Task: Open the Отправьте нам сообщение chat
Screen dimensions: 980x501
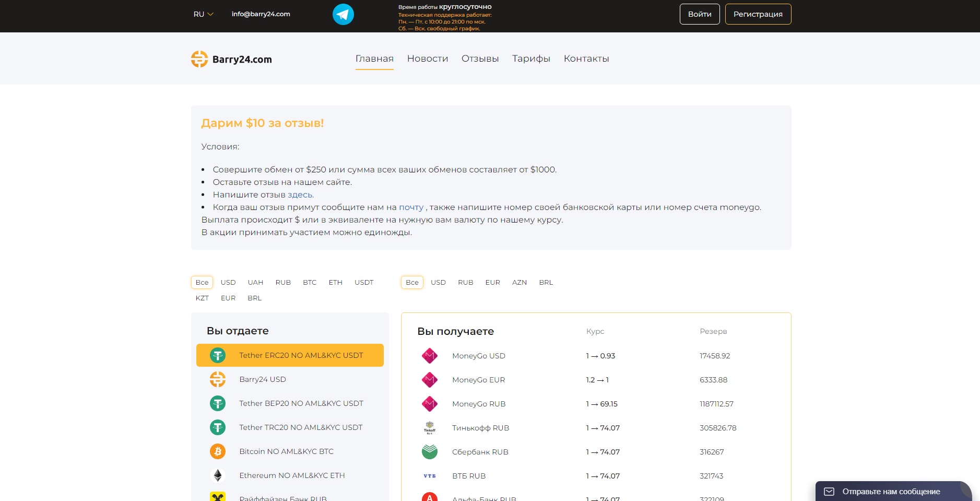Action: [893, 492]
